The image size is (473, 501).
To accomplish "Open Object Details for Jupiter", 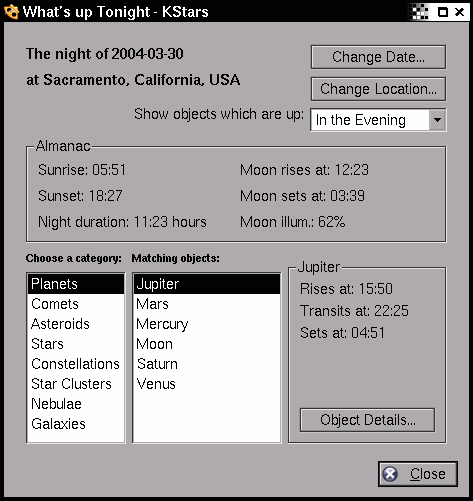I will pyautogui.click(x=367, y=420).
